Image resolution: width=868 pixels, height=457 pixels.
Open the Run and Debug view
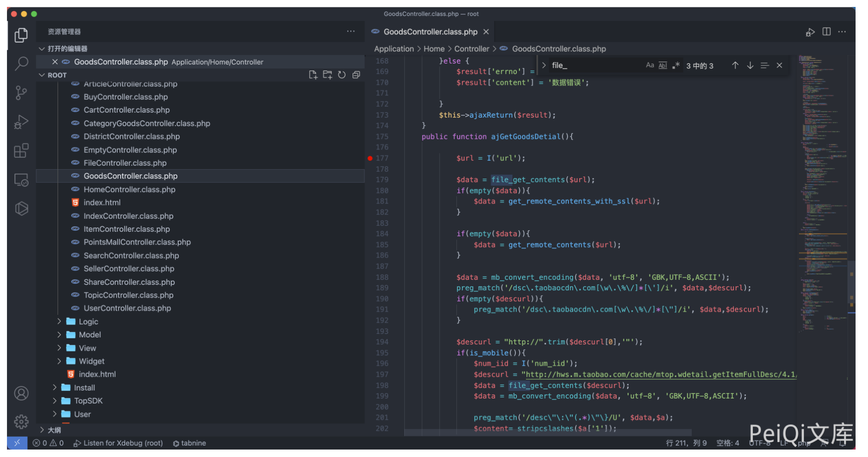(x=21, y=122)
